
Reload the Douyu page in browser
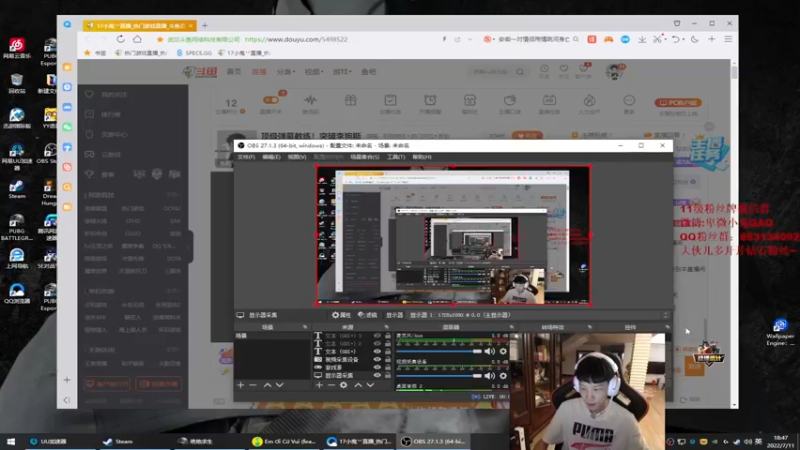point(121,39)
